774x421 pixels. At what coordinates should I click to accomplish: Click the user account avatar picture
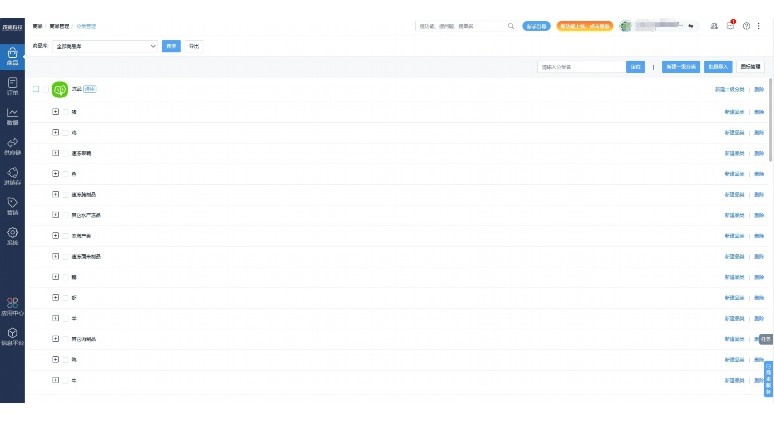(625, 26)
